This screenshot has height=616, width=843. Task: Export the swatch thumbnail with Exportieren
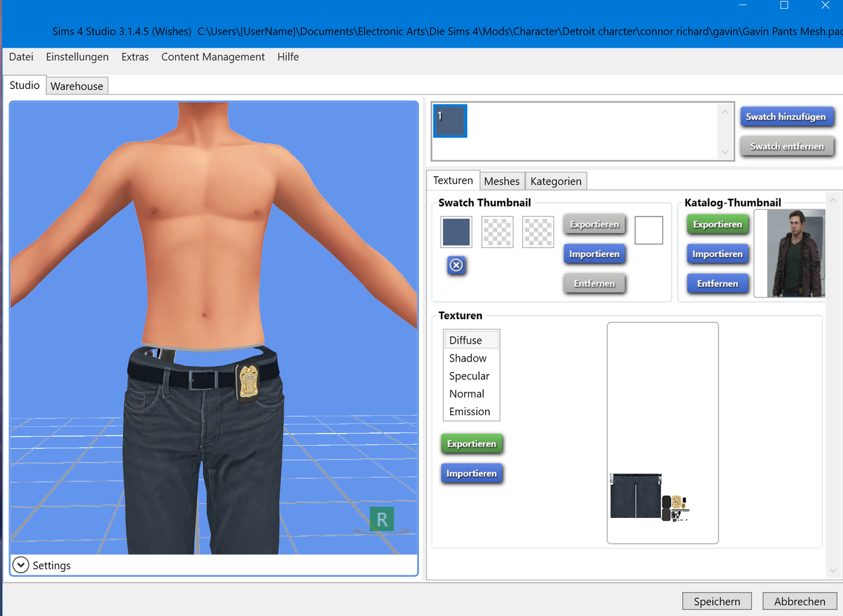(x=594, y=224)
